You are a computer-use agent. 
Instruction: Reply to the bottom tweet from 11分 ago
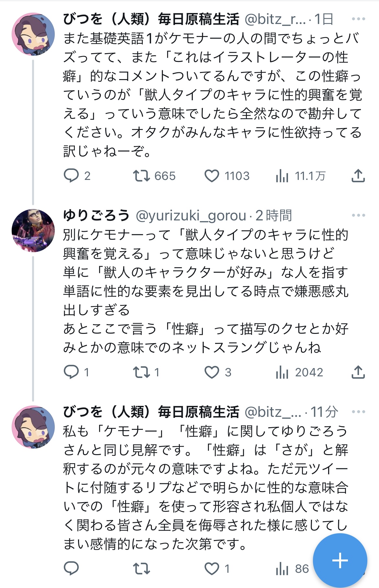click(x=71, y=569)
